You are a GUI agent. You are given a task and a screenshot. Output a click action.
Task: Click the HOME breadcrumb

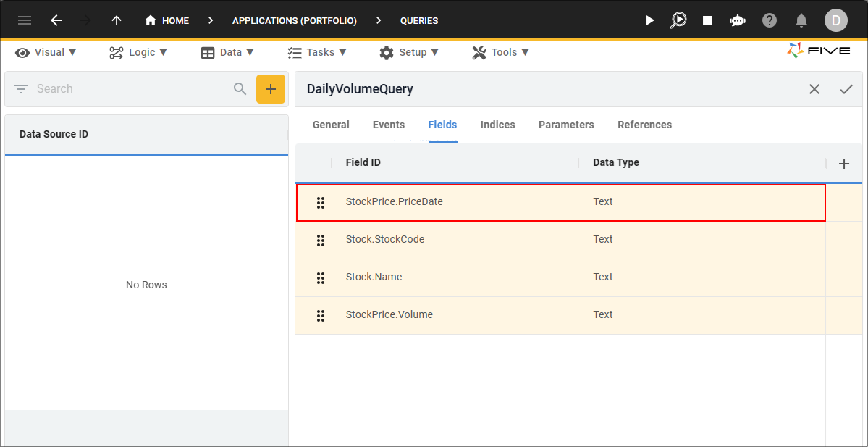pos(167,20)
